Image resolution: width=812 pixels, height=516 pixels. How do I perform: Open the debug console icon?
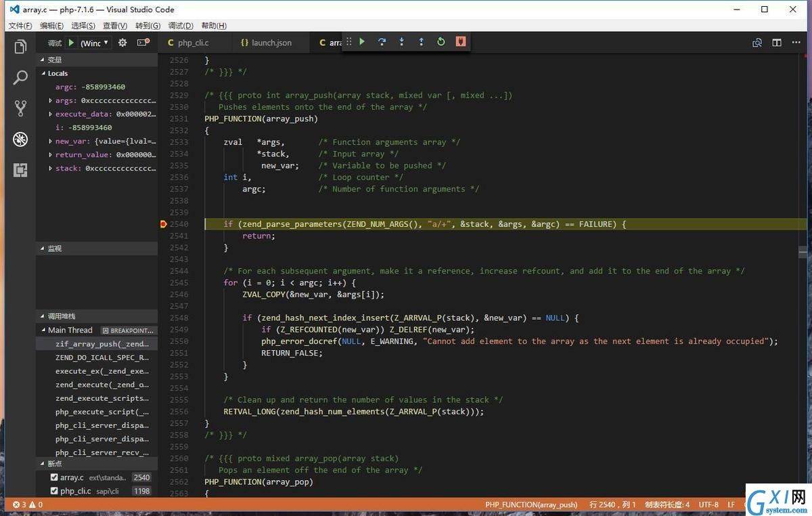click(x=143, y=43)
